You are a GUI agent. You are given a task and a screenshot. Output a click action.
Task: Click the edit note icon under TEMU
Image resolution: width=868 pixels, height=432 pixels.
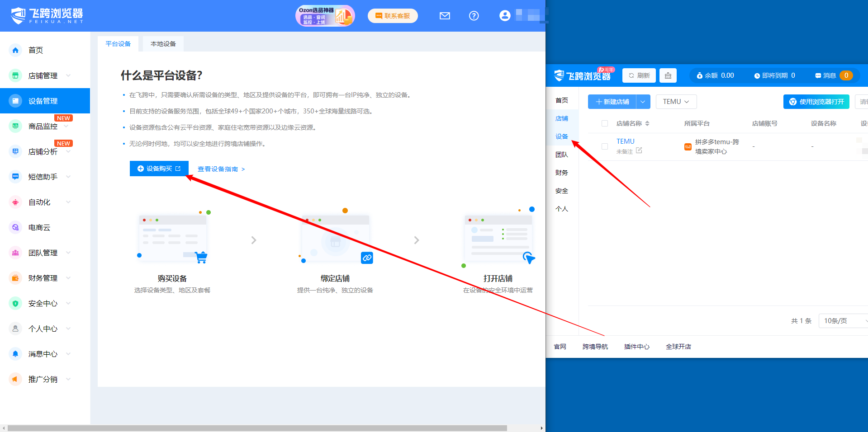tap(639, 150)
